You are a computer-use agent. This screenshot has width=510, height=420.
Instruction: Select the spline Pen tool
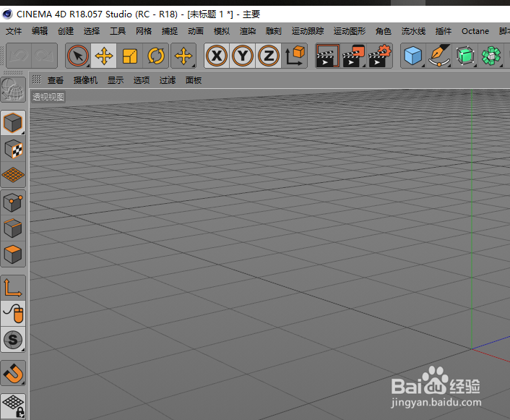(439, 56)
